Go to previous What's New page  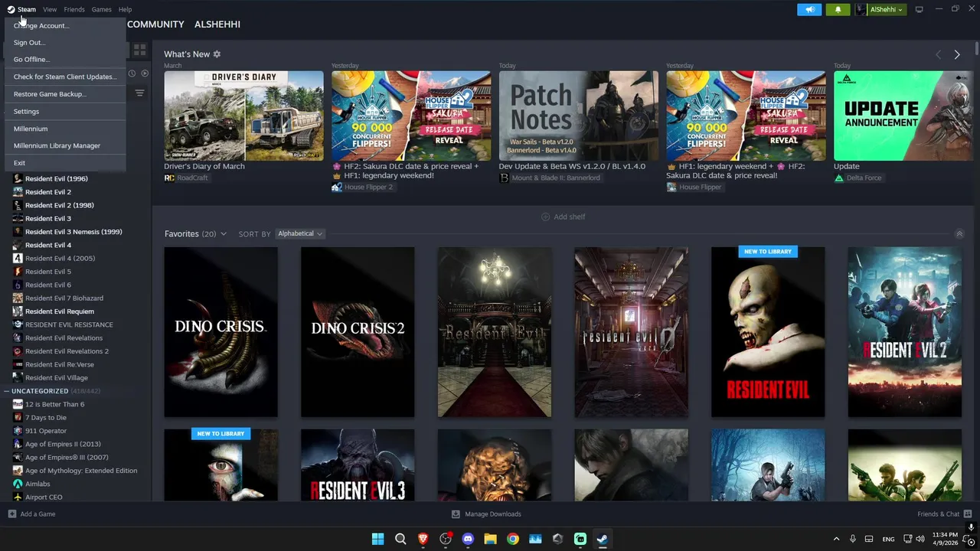point(938,54)
